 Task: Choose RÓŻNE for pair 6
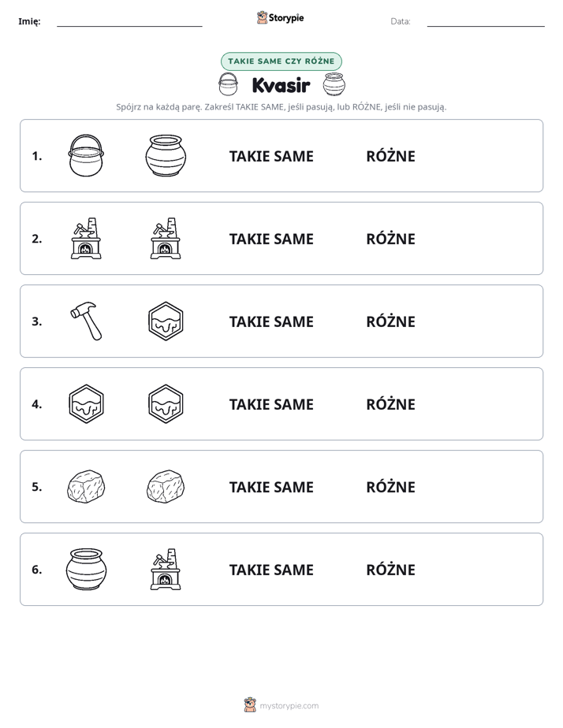click(390, 570)
